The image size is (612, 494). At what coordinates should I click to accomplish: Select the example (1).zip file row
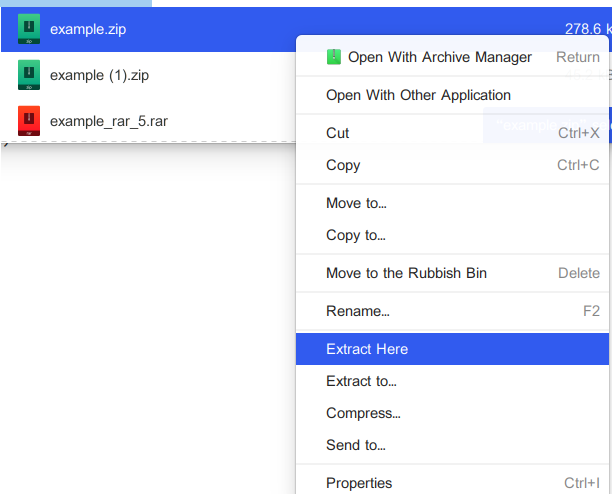[150, 75]
